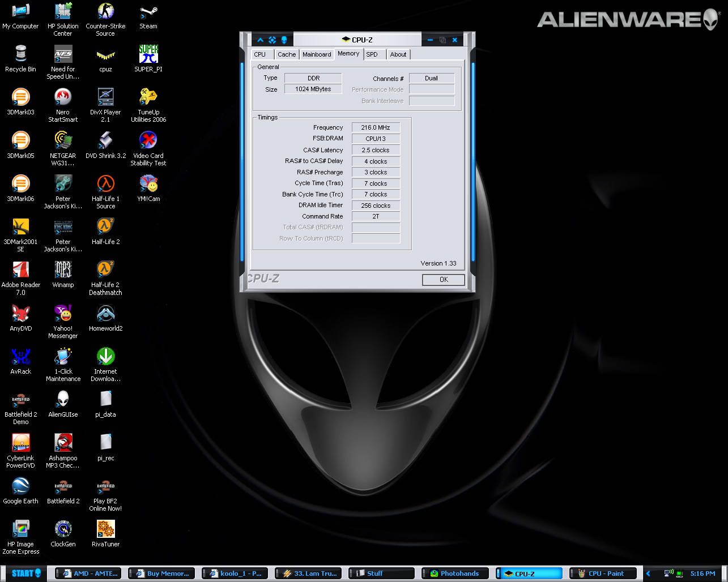
Task: Open Battlefield 2 Demo
Action: point(20,409)
